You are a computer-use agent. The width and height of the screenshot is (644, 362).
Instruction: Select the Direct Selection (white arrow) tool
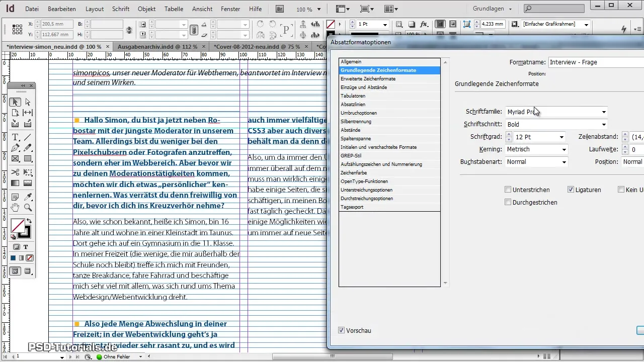[x=28, y=102]
